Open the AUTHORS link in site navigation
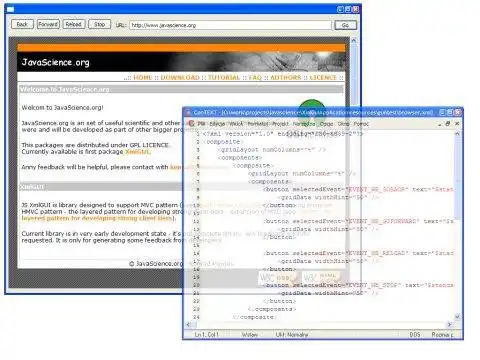Image resolution: width=480 pixels, height=360 pixels. [286, 77]
